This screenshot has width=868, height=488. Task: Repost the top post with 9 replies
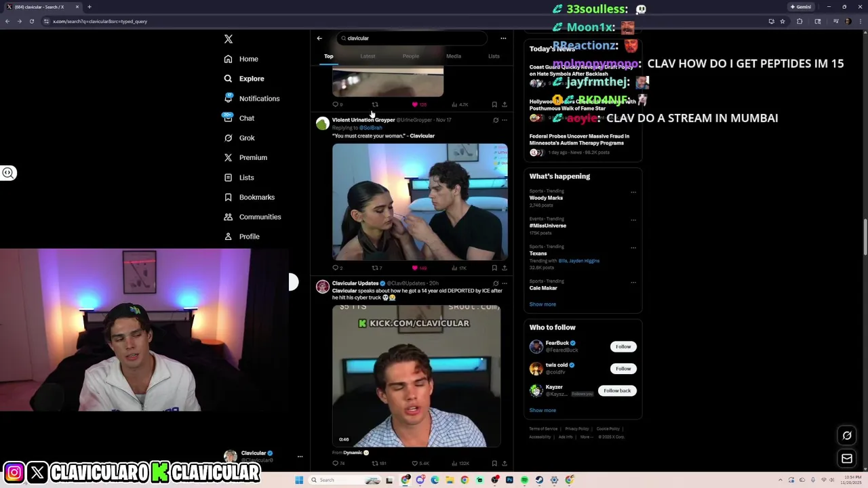pyautogui.click(x=374, y=104)
